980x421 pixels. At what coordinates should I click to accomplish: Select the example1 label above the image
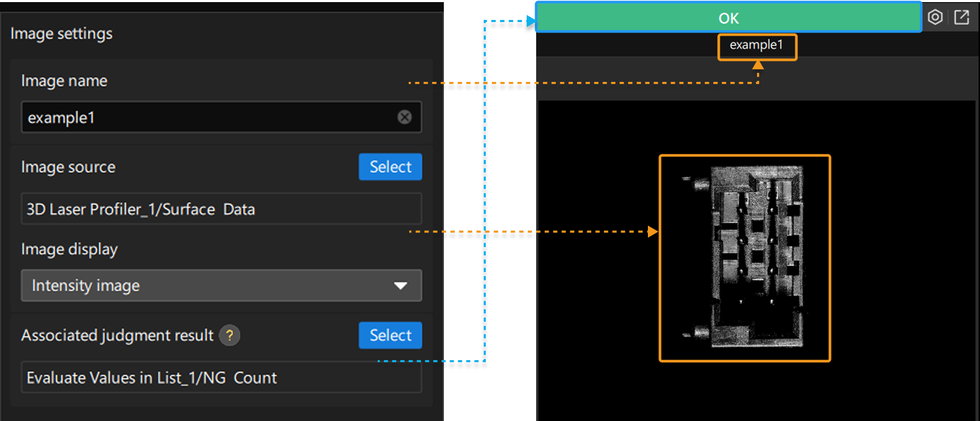tap(757, 46)
